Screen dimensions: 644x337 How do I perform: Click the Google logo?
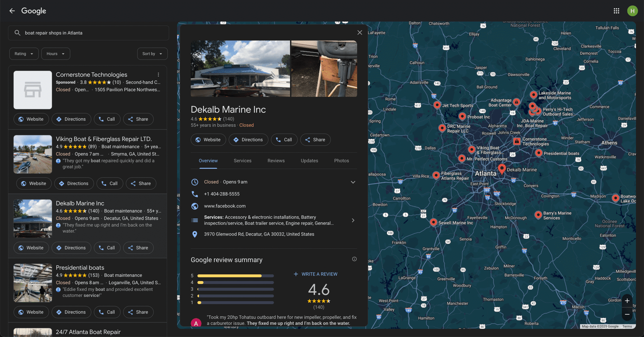point(34,11)
